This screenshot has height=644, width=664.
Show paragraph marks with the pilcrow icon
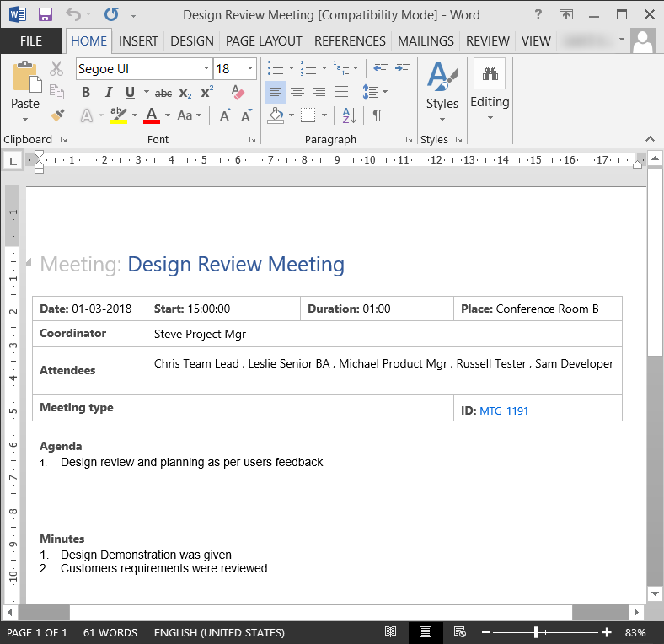click(378, 115)
